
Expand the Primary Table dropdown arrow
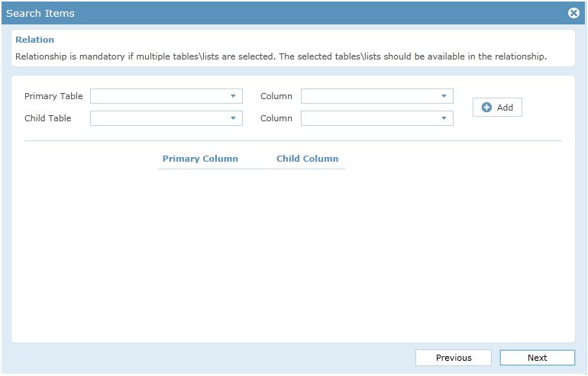coord(233,96)
